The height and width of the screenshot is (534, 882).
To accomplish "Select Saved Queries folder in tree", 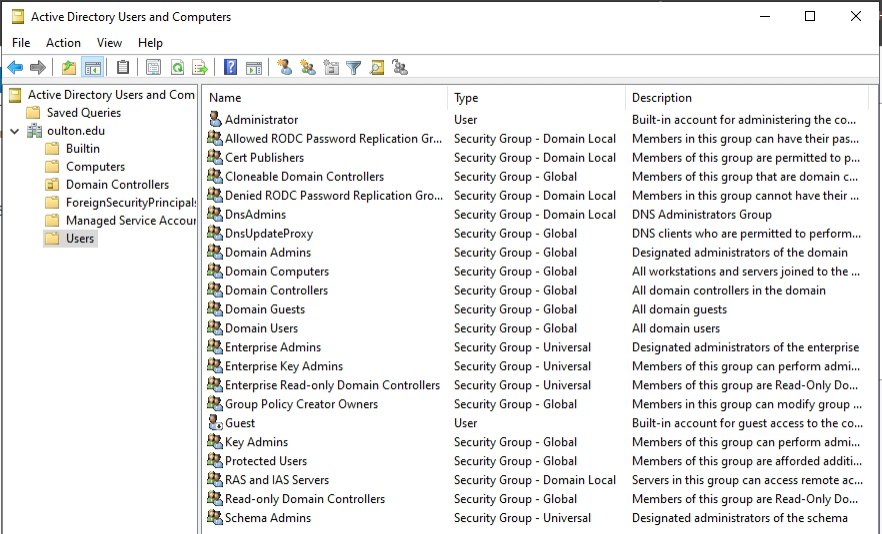I will (83, 113).
